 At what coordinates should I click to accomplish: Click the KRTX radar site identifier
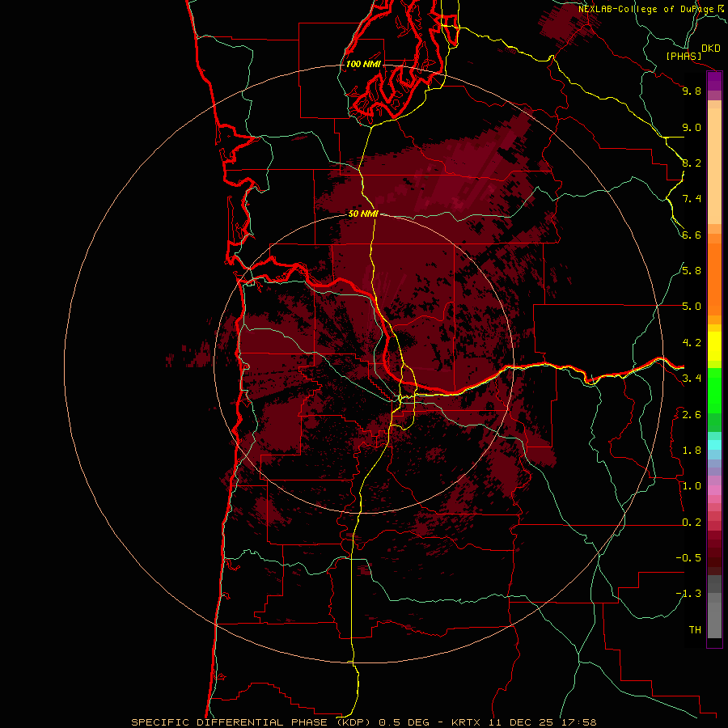click(467, 722)
